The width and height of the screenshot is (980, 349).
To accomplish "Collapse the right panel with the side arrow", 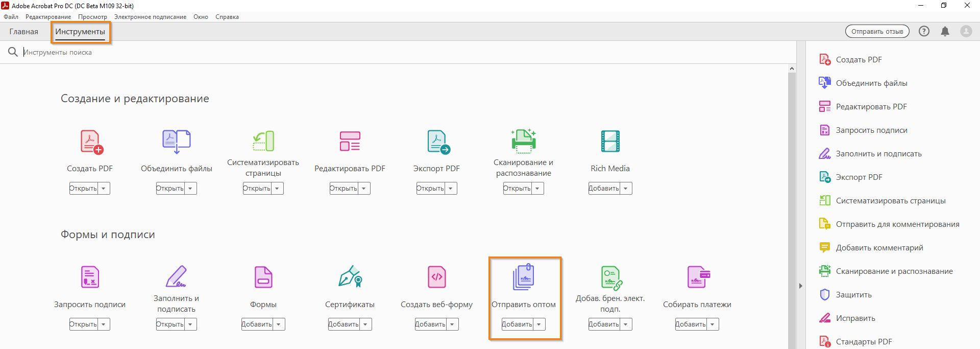I will pyautogui.click(x=800, y=286).
